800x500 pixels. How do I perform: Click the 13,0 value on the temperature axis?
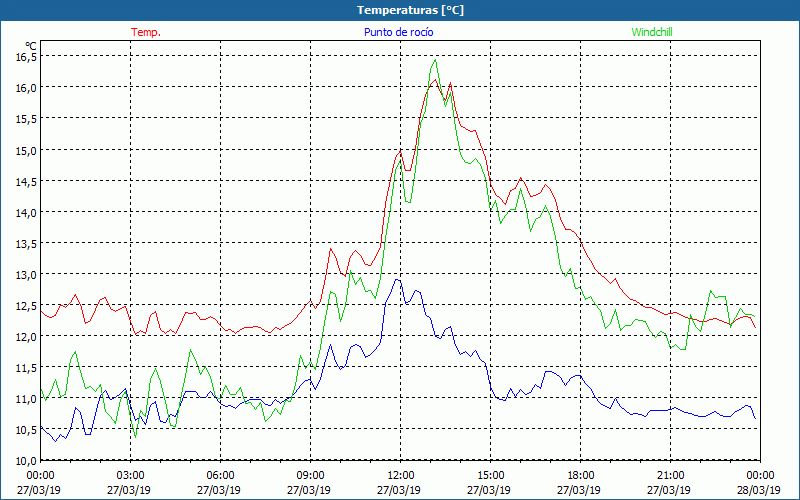(x=26, y=274)
